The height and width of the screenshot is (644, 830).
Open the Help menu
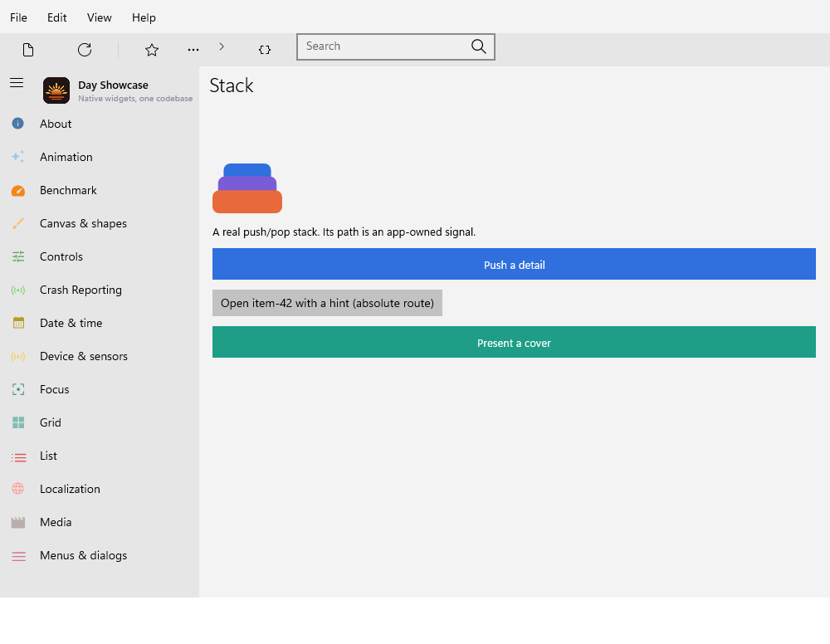point(144,17)
